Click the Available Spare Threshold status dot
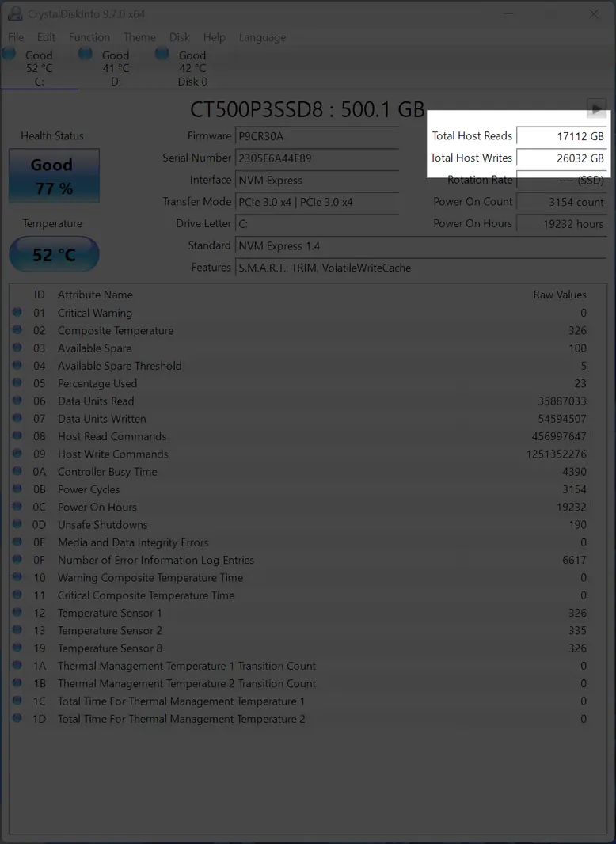The image size is (616, 844). coord(17,366)
